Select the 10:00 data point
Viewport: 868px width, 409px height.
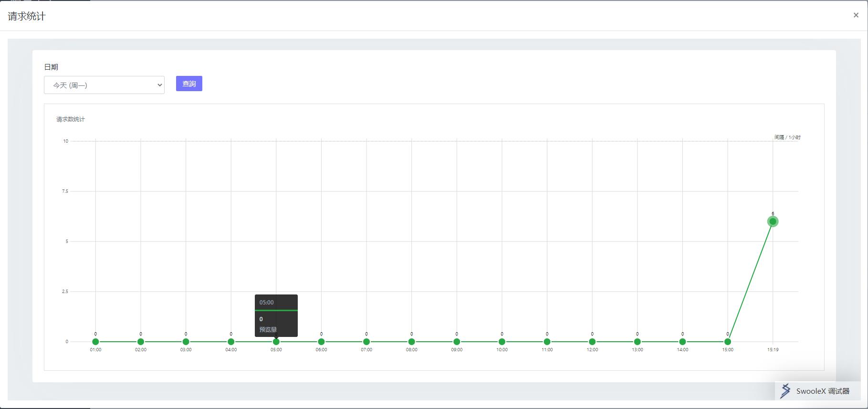click(502, 342)
